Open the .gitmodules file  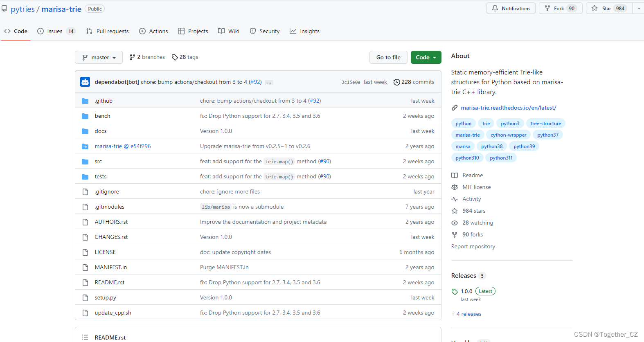tap(110, 207)
